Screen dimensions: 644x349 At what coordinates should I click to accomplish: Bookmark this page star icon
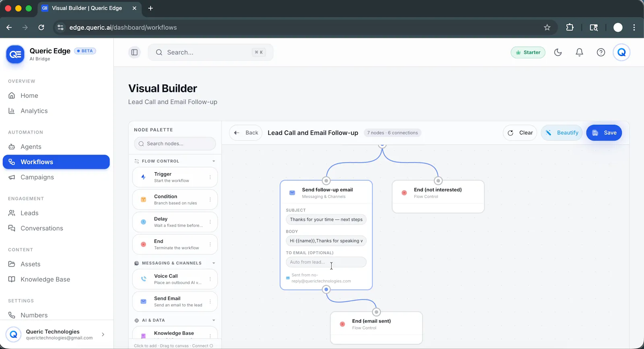click(547, 27)
